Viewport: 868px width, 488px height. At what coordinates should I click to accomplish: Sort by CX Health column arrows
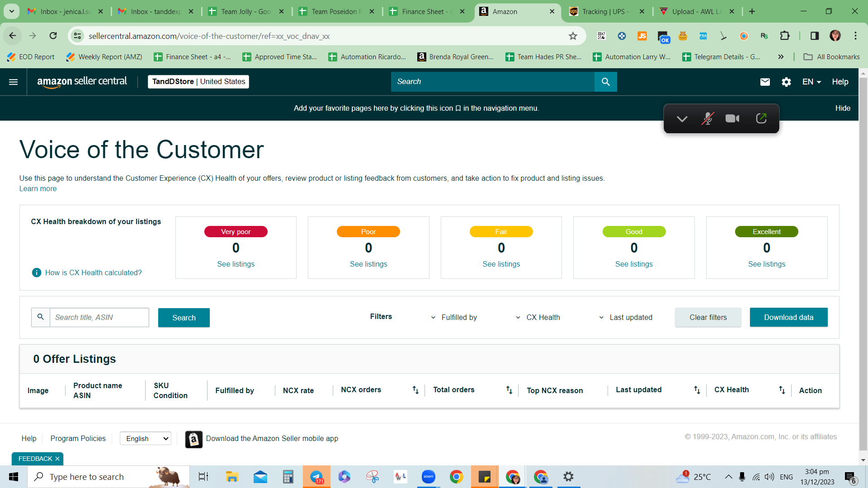click(782, 390)
